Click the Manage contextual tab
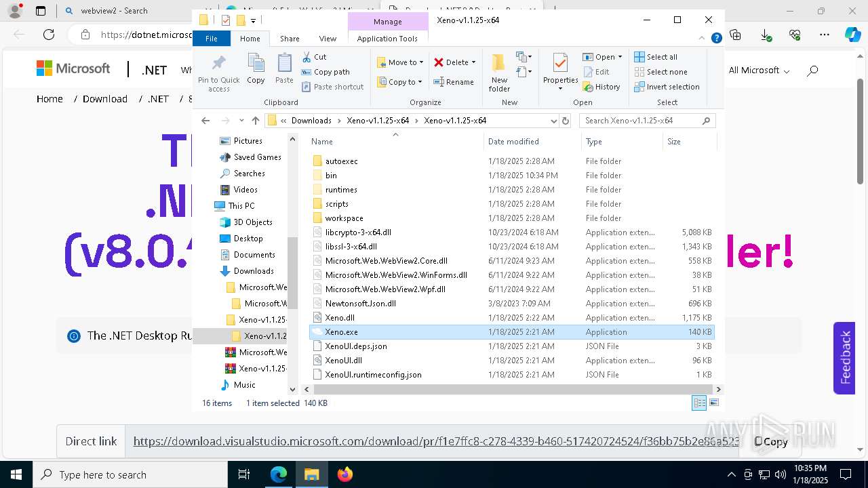Screen dimensions: 868x488 [x=387, y=22]
